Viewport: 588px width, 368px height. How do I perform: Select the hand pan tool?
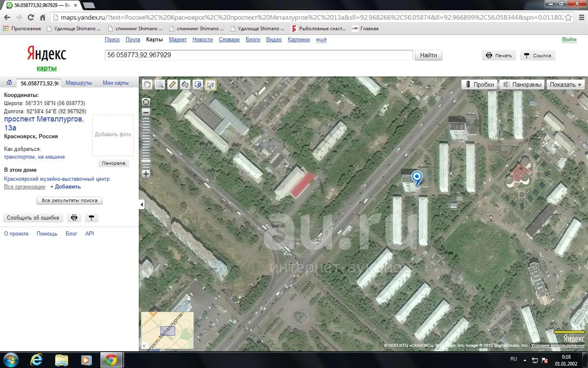pyautogui.click(x=147, y=85)
